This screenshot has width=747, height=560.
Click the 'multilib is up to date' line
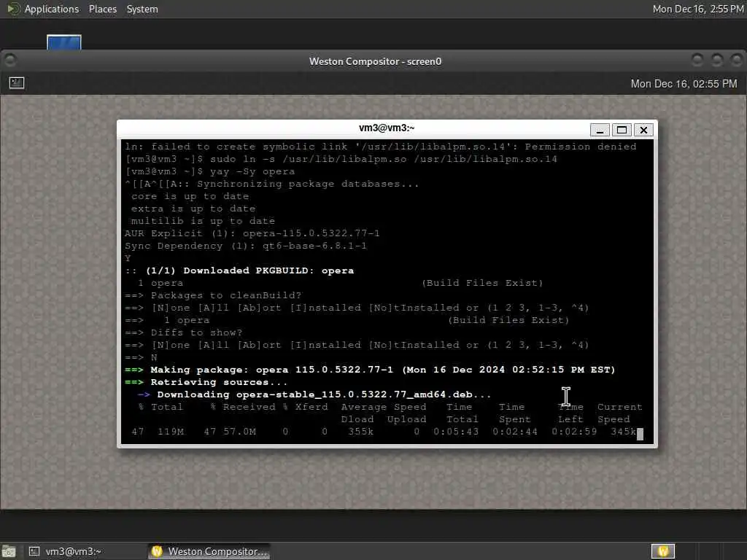point(203,221)
